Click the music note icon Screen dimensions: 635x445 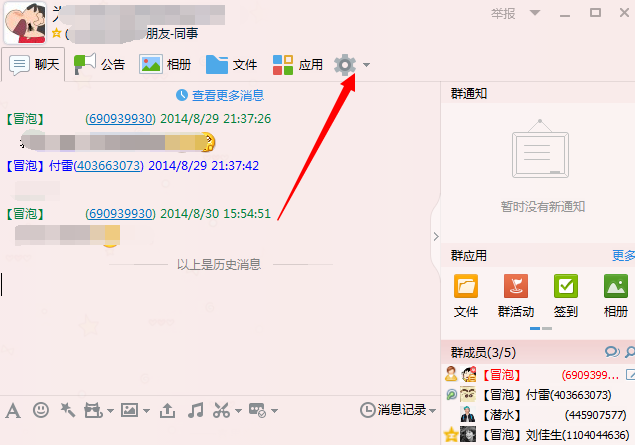[x=196, y=410]
